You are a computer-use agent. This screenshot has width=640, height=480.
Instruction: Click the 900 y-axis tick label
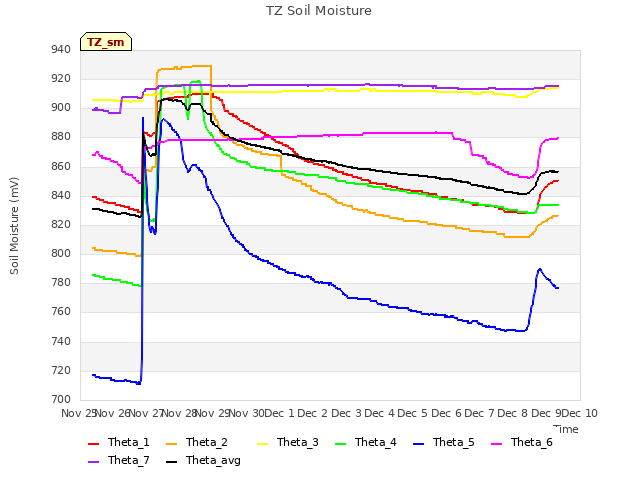click(61, 108)
